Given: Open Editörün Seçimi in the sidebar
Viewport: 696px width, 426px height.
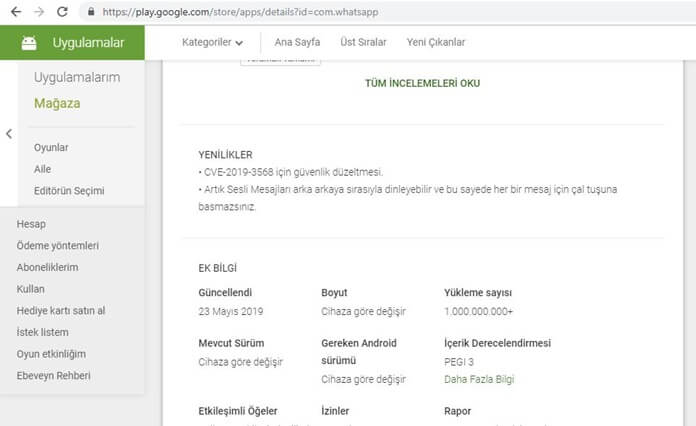Looking at the screenshot, I should (x=69, y=191).
